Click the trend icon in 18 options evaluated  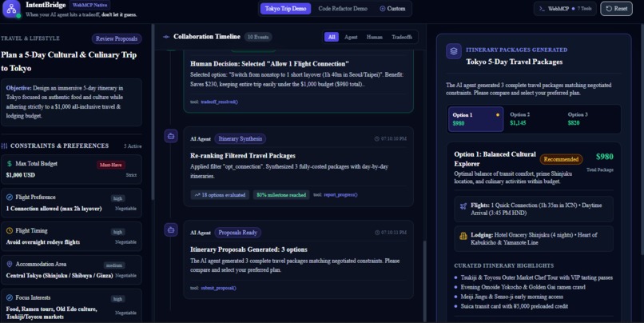point(197,195)
